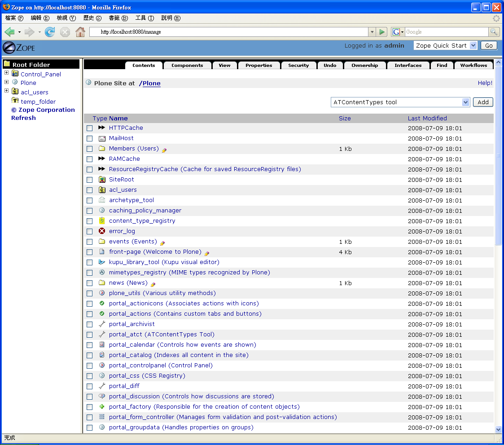Click the SiteRoot icon
The image size is (504, 445).
point(102,180)
